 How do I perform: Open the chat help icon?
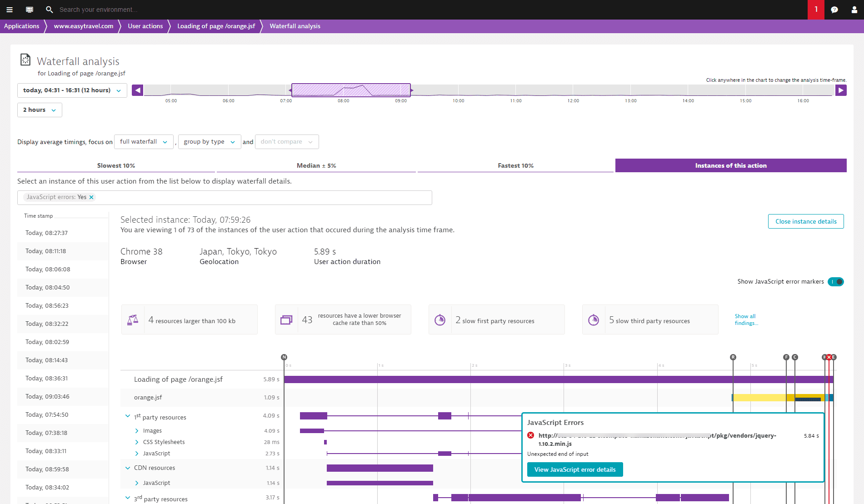[834, 10]
